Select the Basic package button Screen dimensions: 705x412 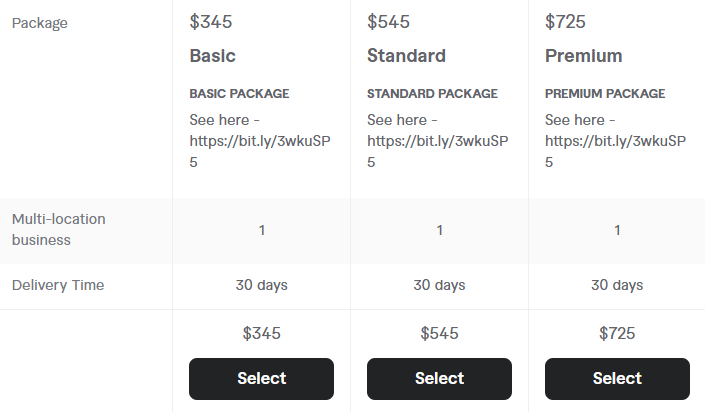[x=261, y=379]
